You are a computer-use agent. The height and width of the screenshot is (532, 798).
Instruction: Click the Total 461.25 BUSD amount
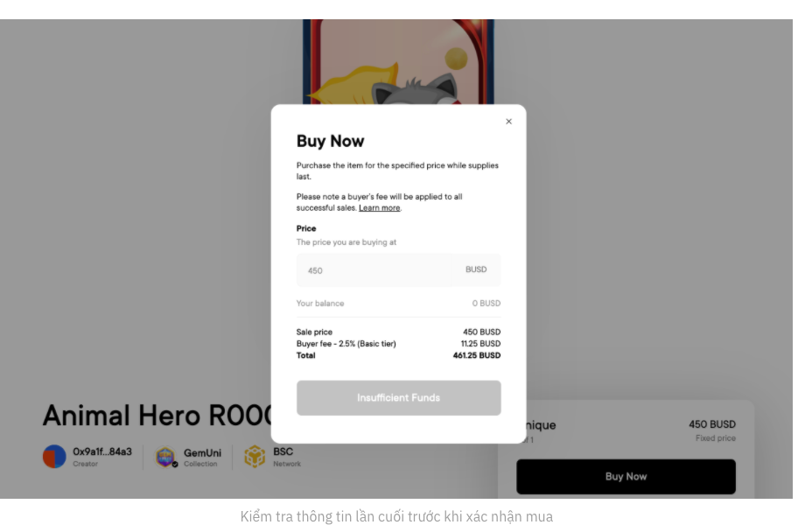point(477,356)
